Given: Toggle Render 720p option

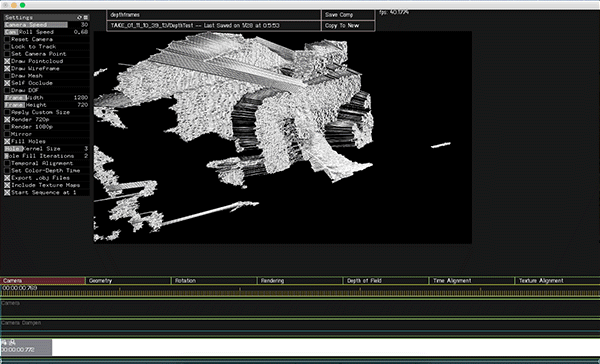Looking at the screenshot, I should (7, 119).
